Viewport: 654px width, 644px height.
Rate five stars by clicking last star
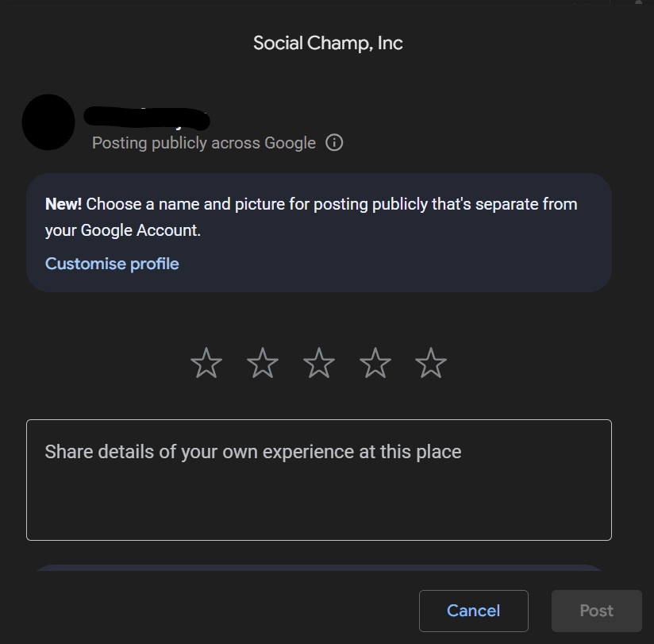pos(431,362)
